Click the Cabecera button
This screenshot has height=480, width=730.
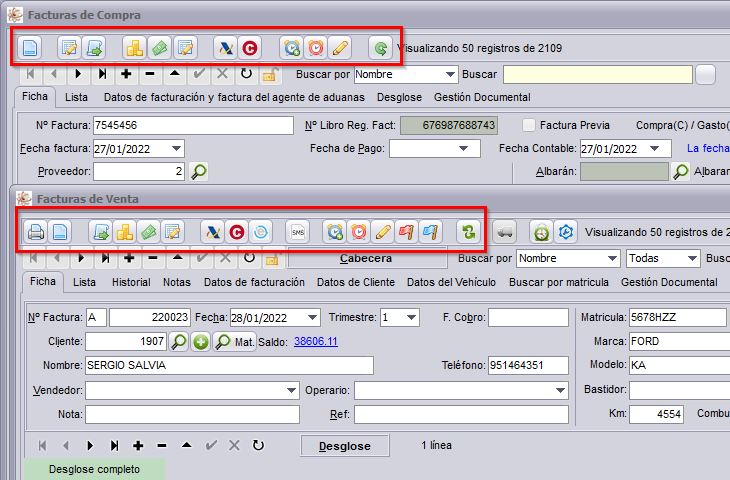pyautogui.click(x=366, y=258)
